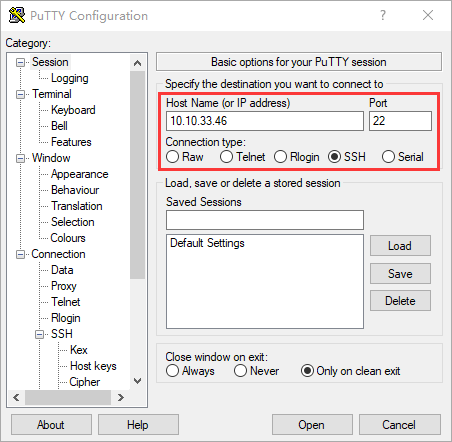452x442 pixels.
Task: Open the Host keys category
Action: pos(93,366)
